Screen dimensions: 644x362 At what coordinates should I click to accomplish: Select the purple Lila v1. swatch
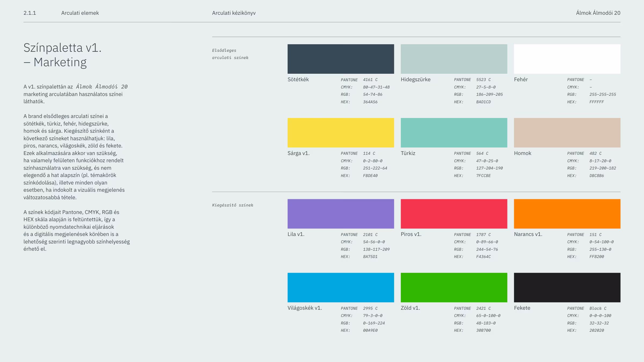(341, 214)
